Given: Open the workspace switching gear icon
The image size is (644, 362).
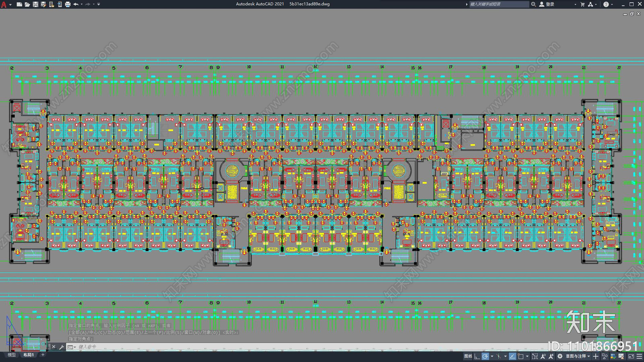Looking at the screenshot, I should pos(560,356).
